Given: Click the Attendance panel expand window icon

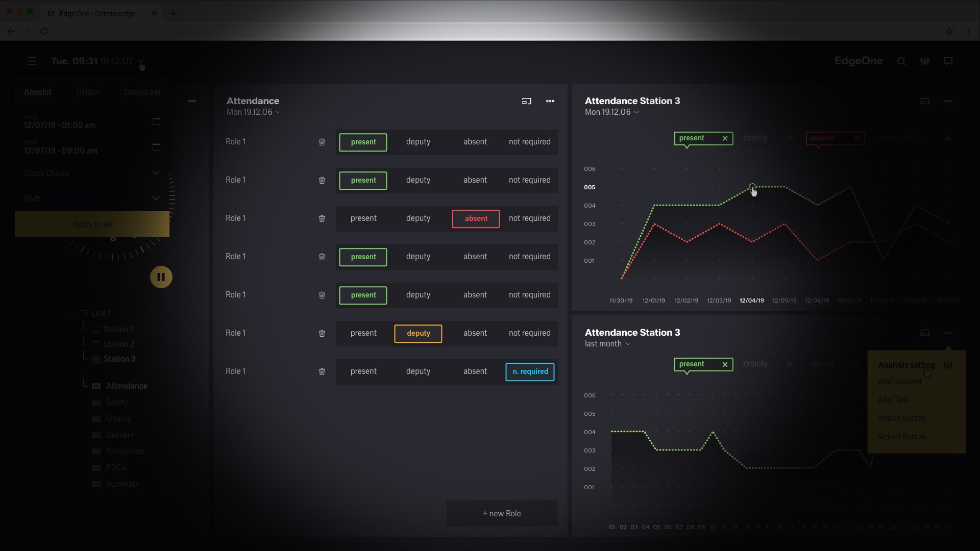Looking at the screenshot, I should (527, 101).
